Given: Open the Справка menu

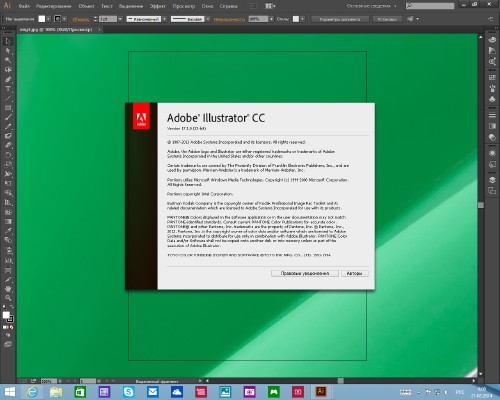Looking at the screenshot, I should 229,6.
